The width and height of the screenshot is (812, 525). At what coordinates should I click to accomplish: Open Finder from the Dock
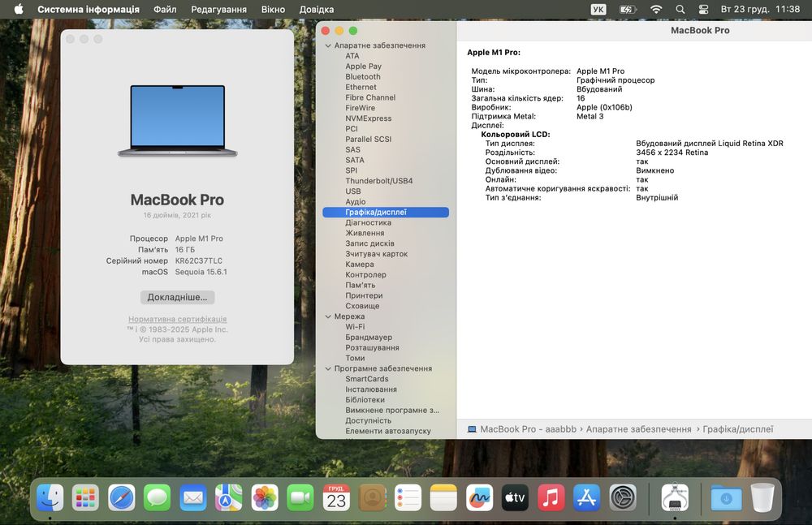[50, 498]
